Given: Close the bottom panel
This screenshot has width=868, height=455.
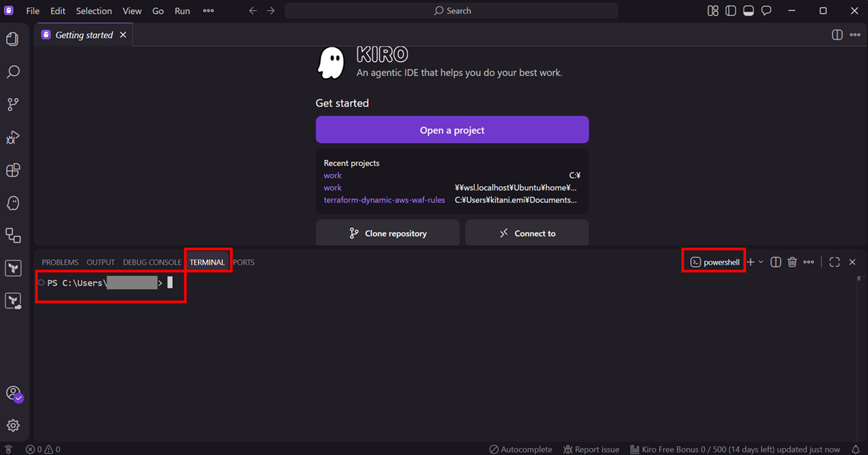Looking at the screenshot, I should coord(852,262).
